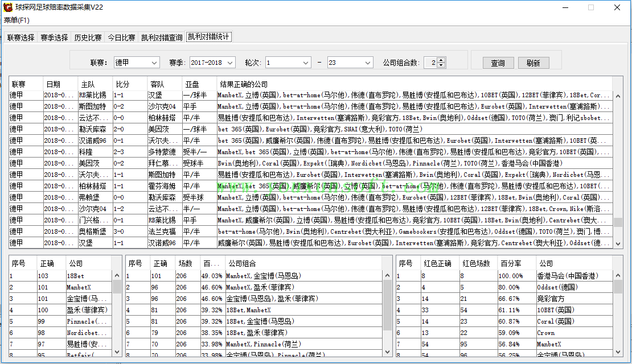Select the 18Bet row with 103 correct
Viewport: 632px width, 364px height.
[60, 276]
